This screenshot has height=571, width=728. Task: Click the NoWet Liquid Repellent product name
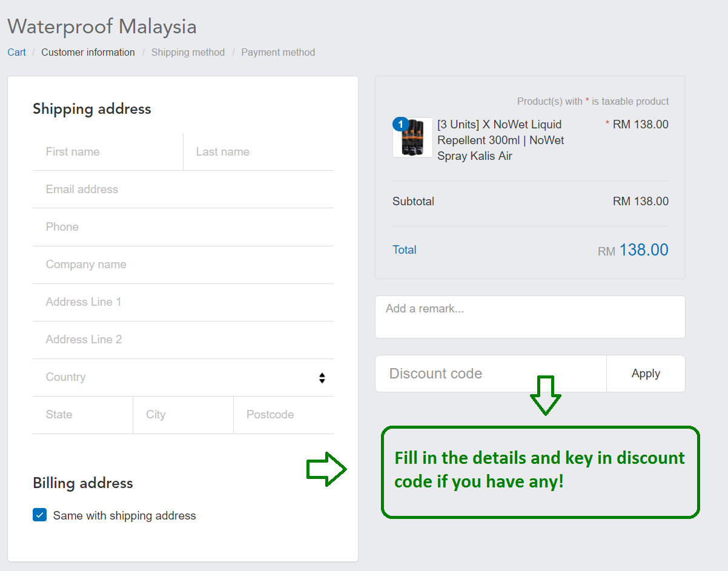(x=501, y=140)
